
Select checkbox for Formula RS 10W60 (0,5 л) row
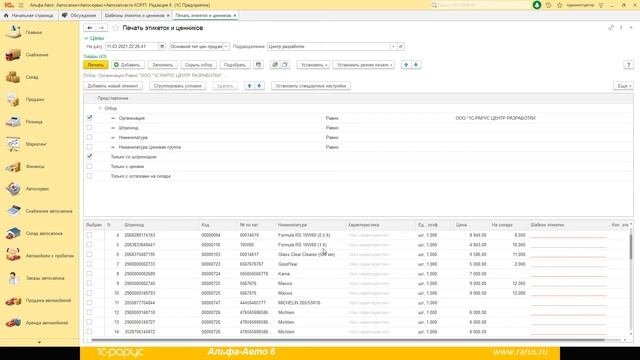click(89, 235)
